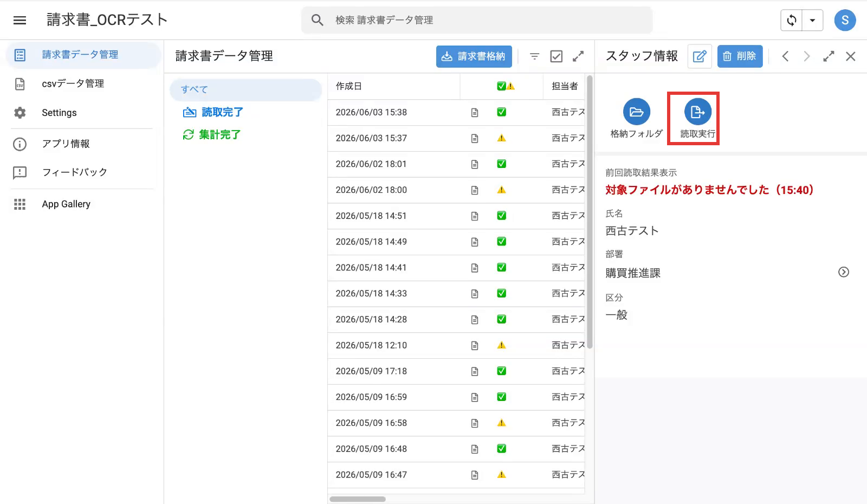Select row dated 2026/05/09 17:18

coord(456,371)
